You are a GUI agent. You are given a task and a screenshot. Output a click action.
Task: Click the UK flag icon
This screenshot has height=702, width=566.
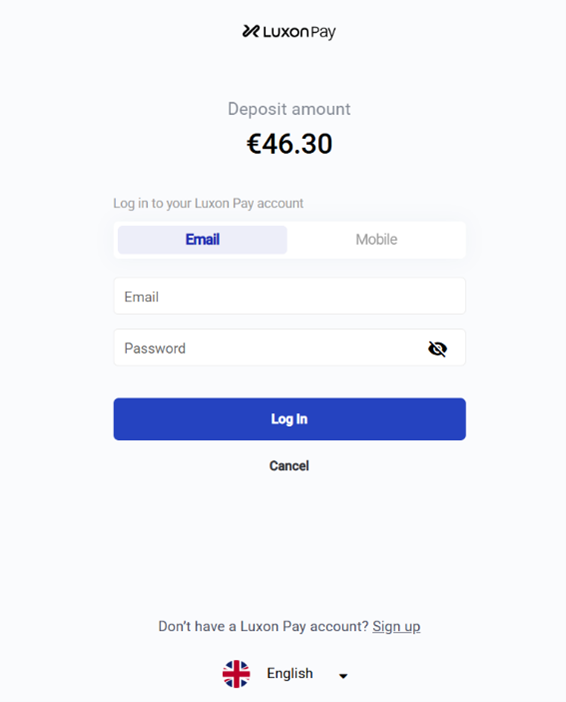[236, 674]
